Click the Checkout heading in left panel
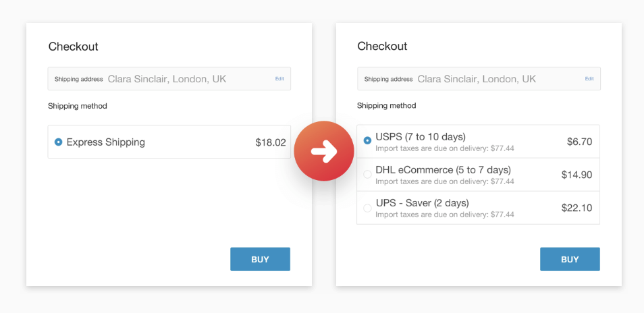 pos(73,47)
